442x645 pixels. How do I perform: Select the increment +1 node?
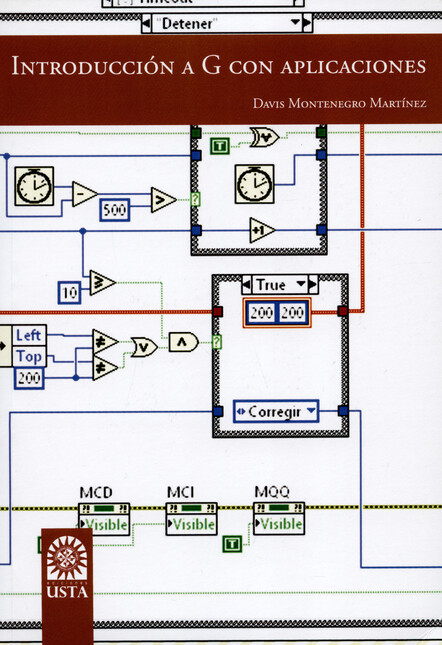262,230
